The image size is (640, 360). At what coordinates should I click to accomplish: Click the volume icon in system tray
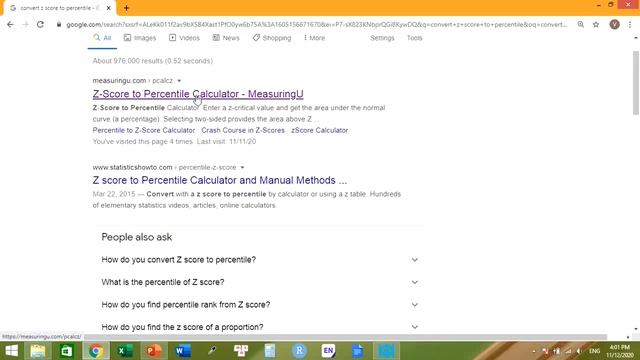[579, 351]
